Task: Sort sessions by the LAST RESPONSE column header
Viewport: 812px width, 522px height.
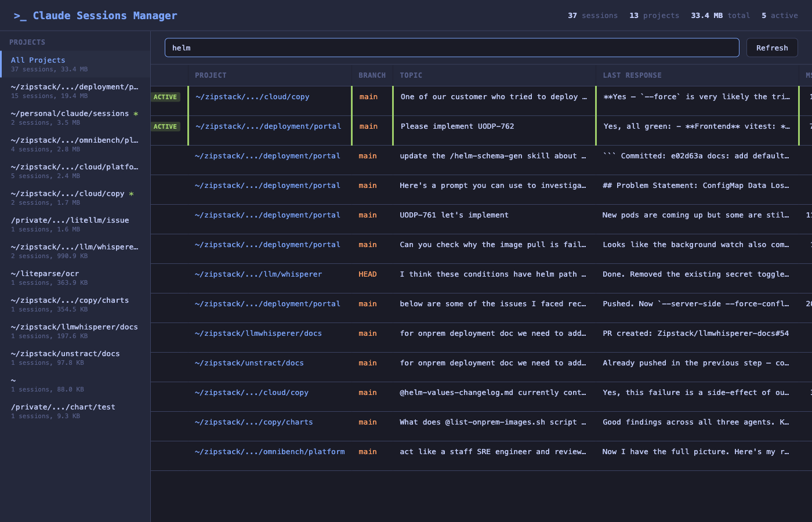Action: click(x=632, y=75)
